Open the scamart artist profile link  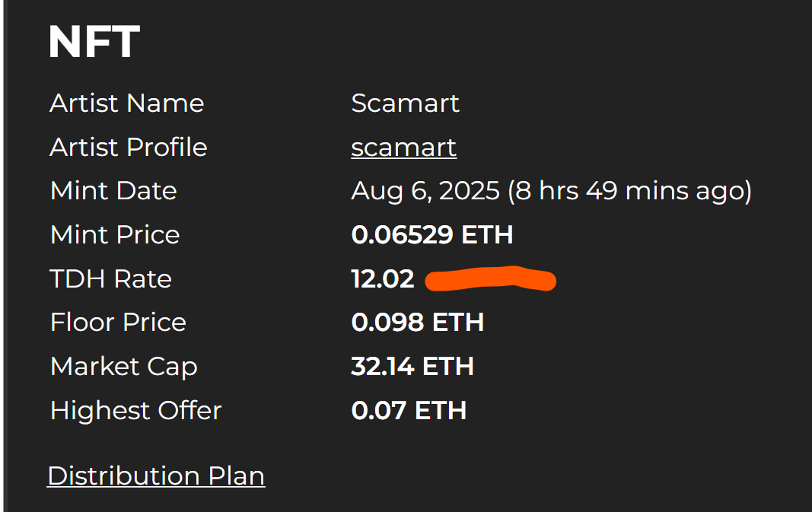[404, 148]
